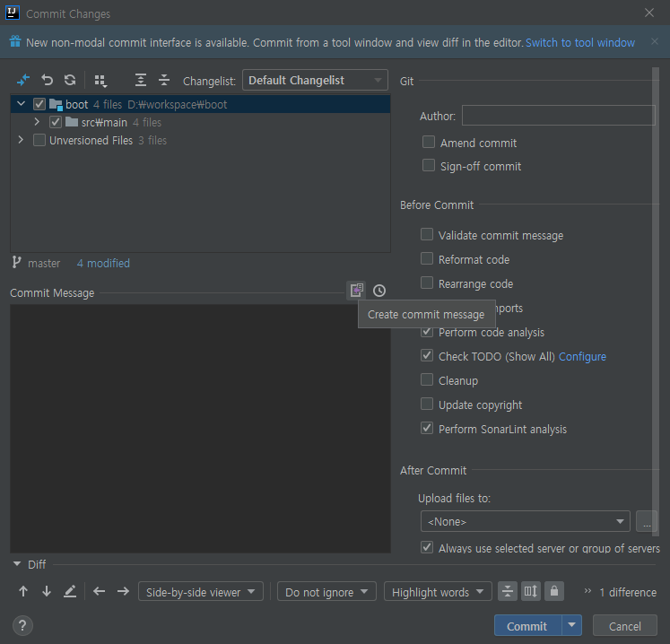The height and width of the screenshot is (644, 670).
Task: Click the Show Diff arrows icon
Action: pyautogui.click(x=23, y=80)
